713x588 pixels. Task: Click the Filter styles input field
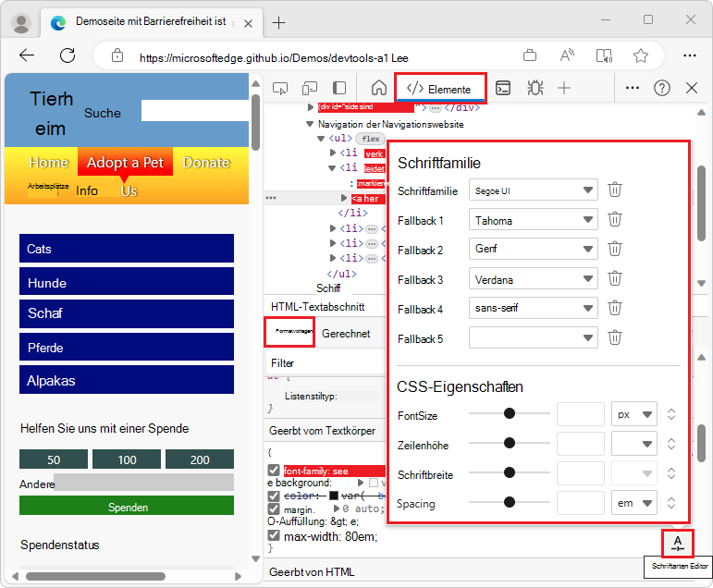(326, 363)
